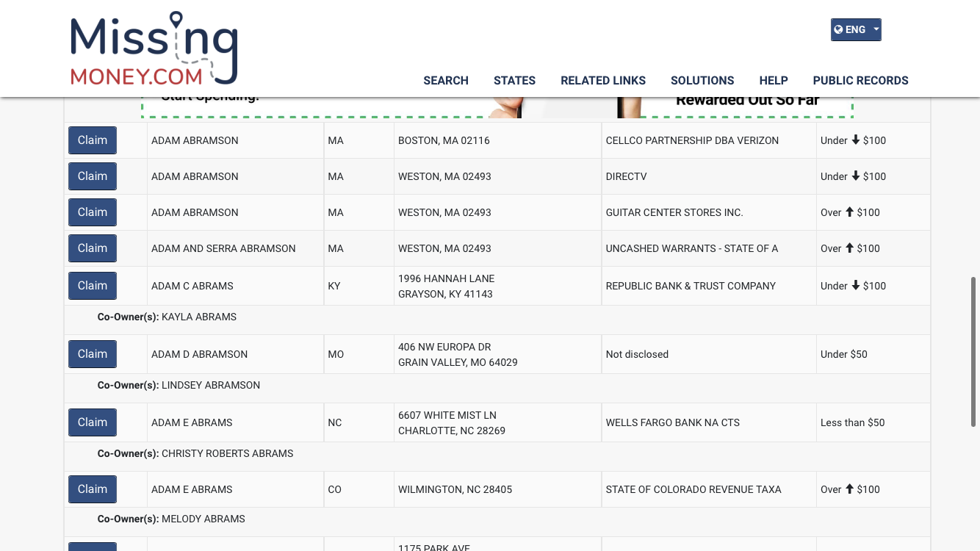This screenshot has width=980, height=551.
Task: Click the up arrow in Colorado Revenue row amount
Action: [x=849, y=489]
